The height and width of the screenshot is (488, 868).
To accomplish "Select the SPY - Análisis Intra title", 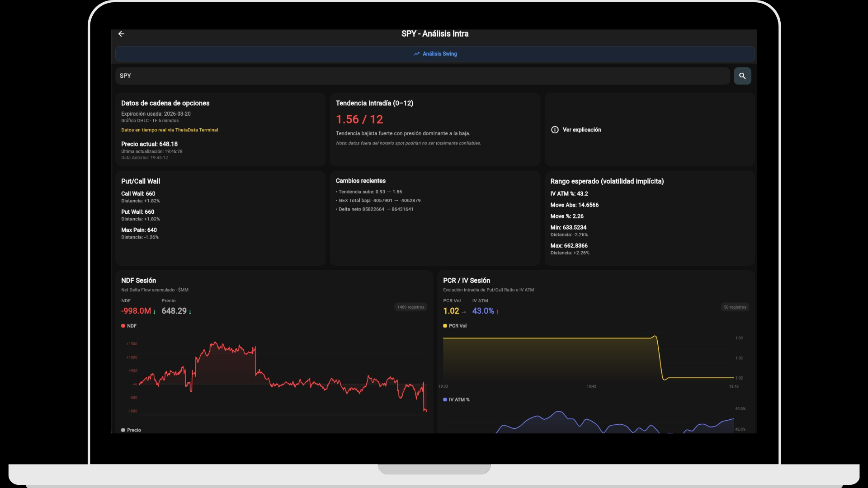I will click(435, 33).
